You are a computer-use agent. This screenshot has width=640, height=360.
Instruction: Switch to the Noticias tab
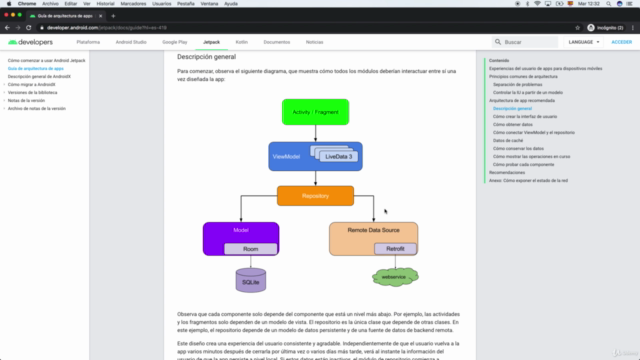tap(315, 42)
